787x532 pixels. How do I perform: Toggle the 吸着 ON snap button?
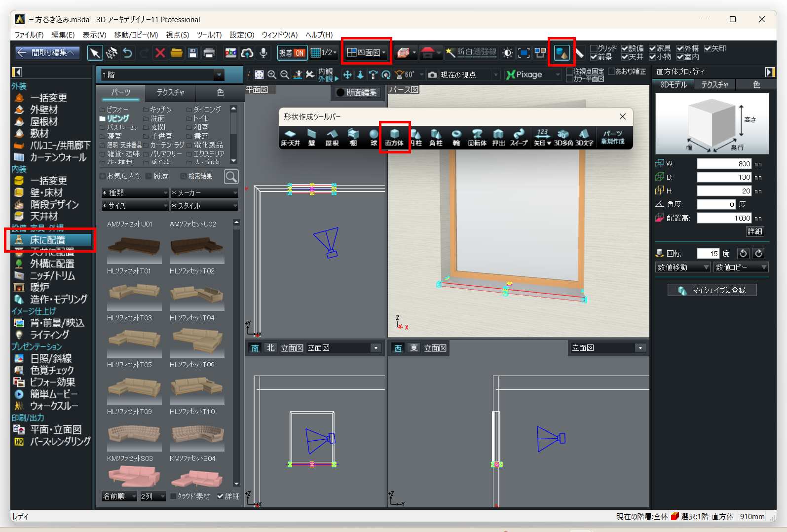tap(292, 53)
